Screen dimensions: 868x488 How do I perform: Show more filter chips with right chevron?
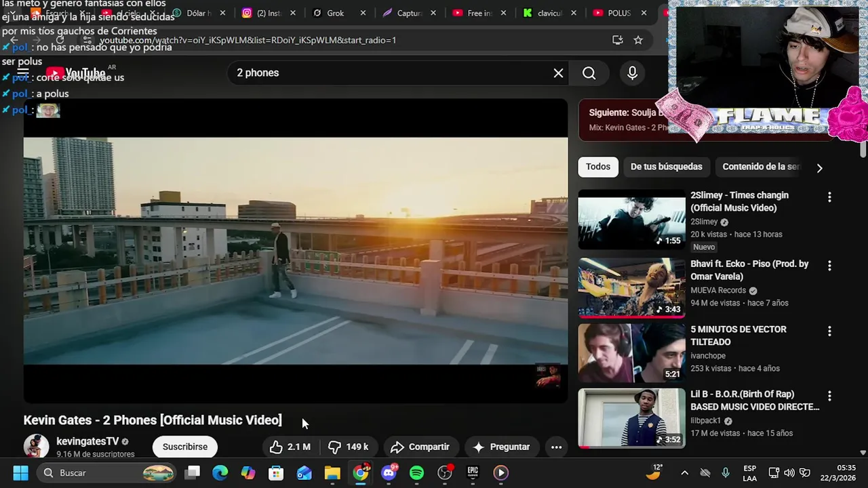(x=819, y=168)
